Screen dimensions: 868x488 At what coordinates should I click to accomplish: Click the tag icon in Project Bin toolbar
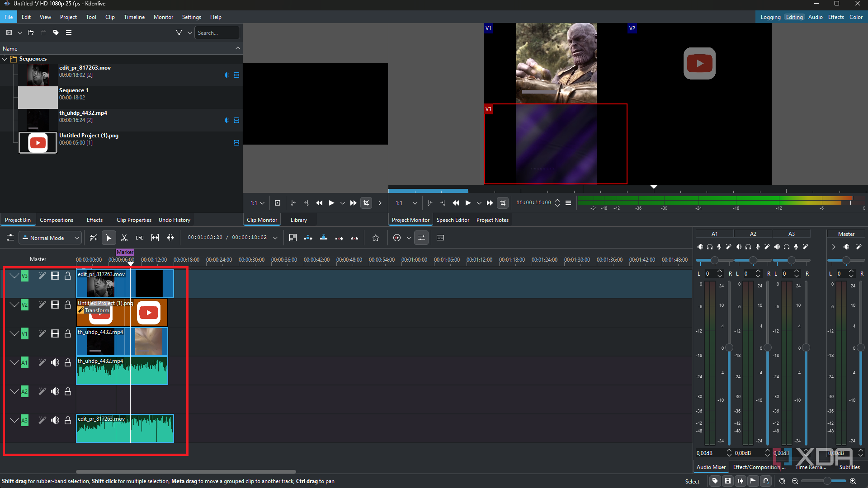click(x=56, y=33)
